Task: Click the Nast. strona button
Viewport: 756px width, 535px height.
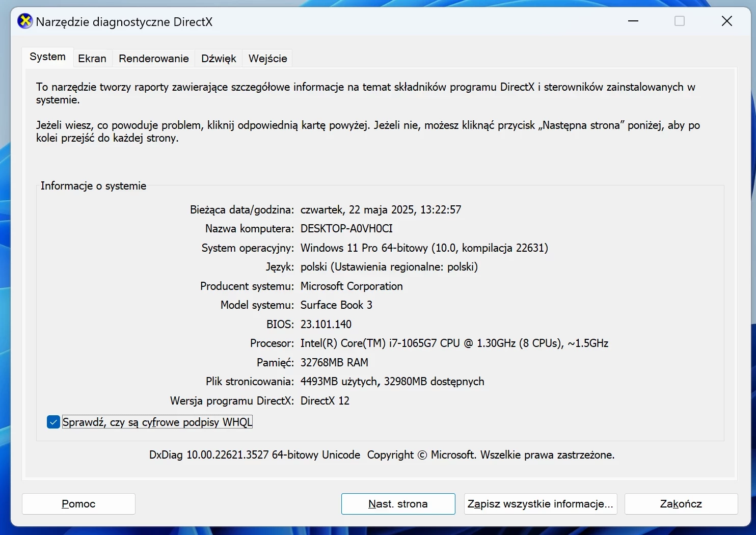Action: pyautogui.click(x=398, y=504)
